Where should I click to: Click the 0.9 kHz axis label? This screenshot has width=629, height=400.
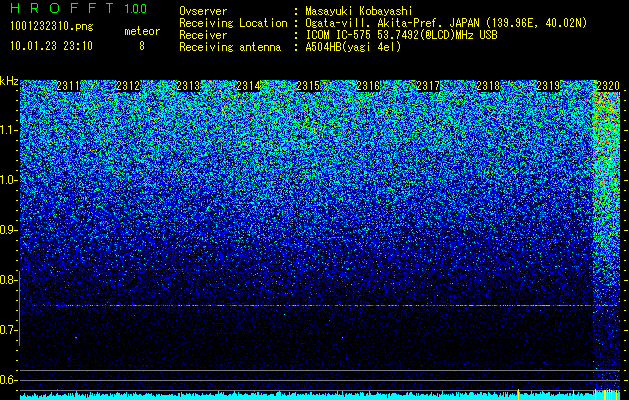coord(8,230)
